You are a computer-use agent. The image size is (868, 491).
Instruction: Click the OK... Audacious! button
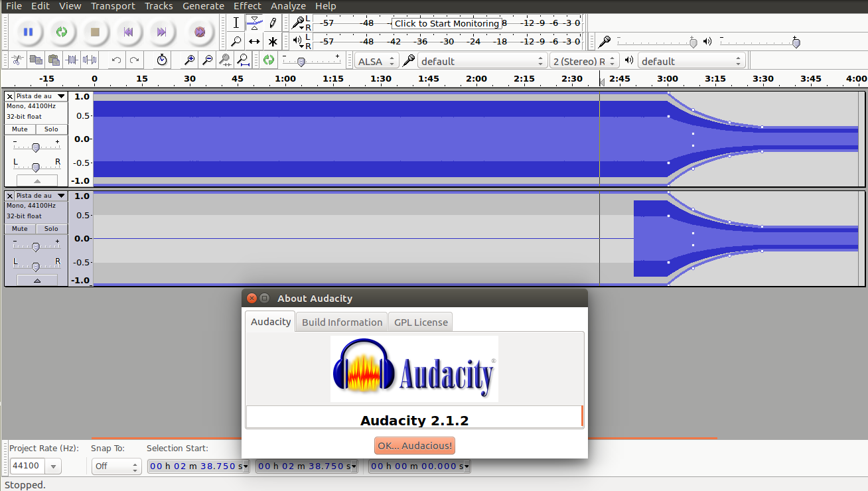tap(414, 445)
